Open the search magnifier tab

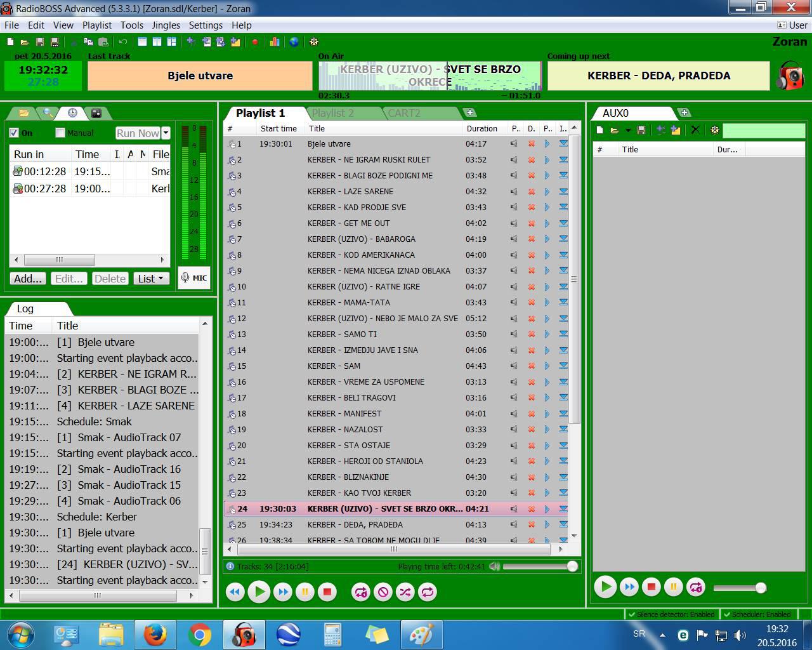click(x=48, y=113)
